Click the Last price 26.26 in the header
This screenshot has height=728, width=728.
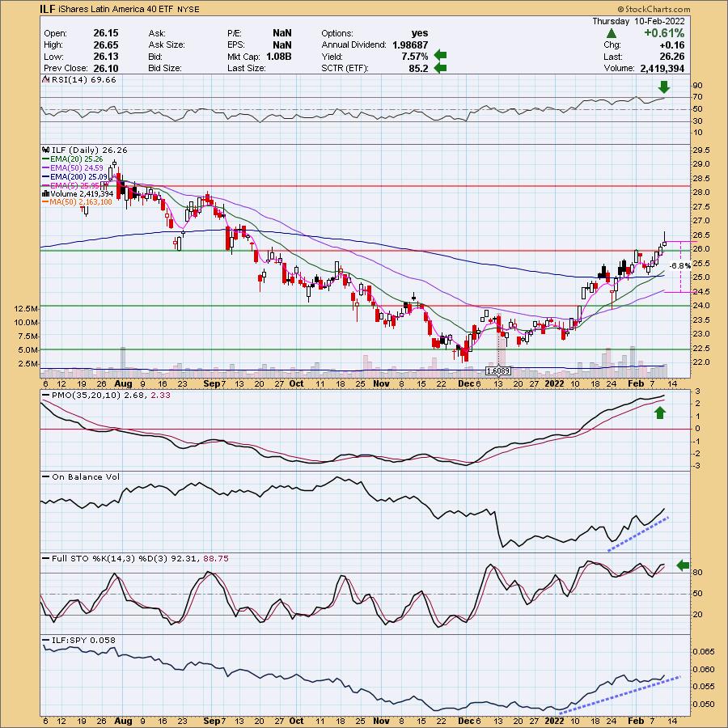pos(671,57)
